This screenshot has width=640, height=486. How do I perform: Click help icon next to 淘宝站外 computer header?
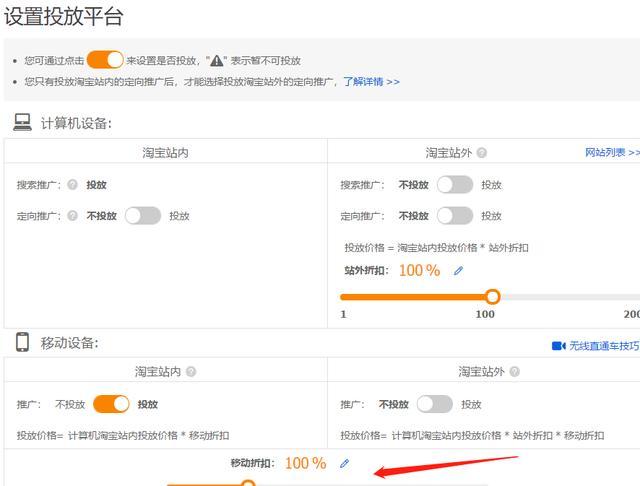coord(482,153)
